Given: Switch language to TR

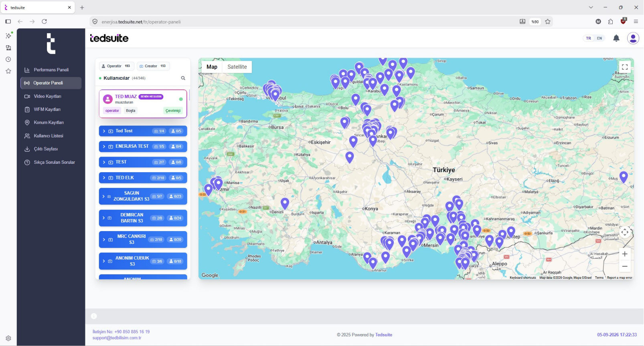Looking at the screenshot, I should pyautogui.click(x=588, y=38).
